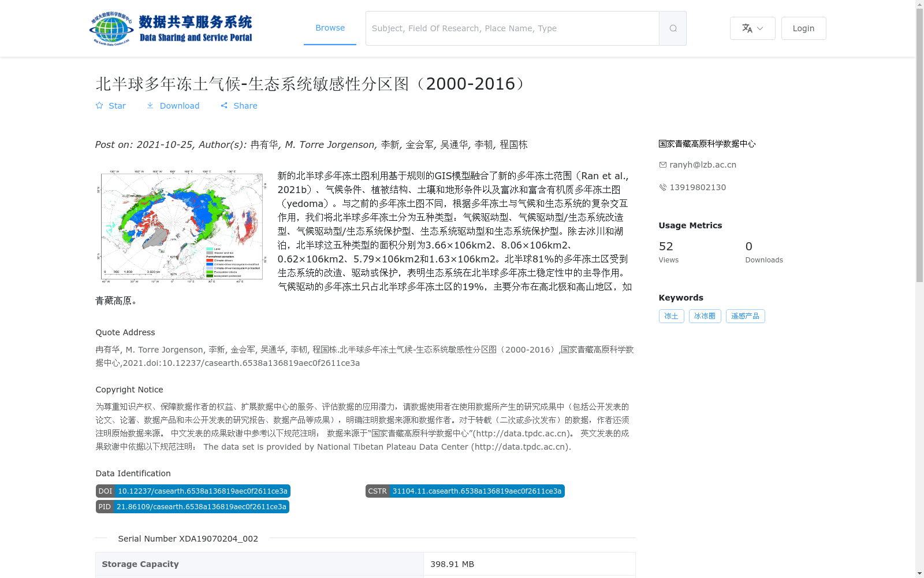Viewport: 924px width, 578px height.
Task: Click the scrollbar up arrow
Action: [919, 4]
